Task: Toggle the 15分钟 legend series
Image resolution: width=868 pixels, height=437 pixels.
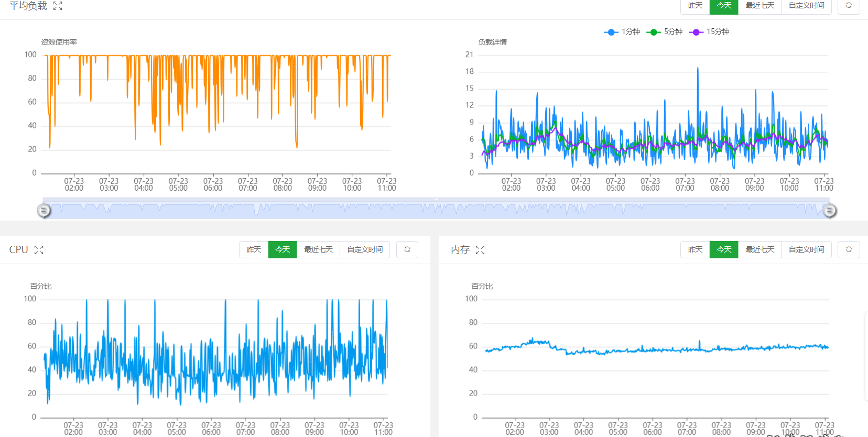Action: pos(709,31)
